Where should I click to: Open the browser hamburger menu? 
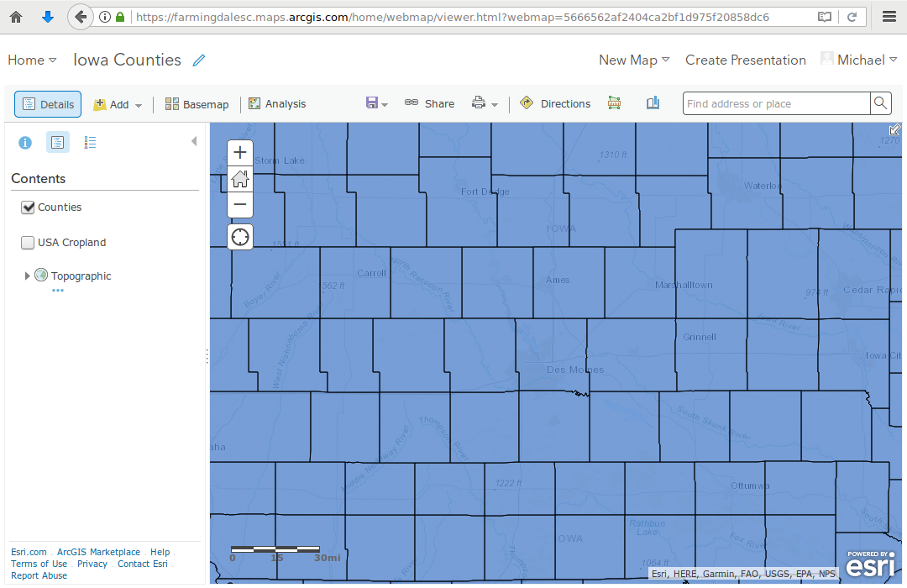coord(889,17)
